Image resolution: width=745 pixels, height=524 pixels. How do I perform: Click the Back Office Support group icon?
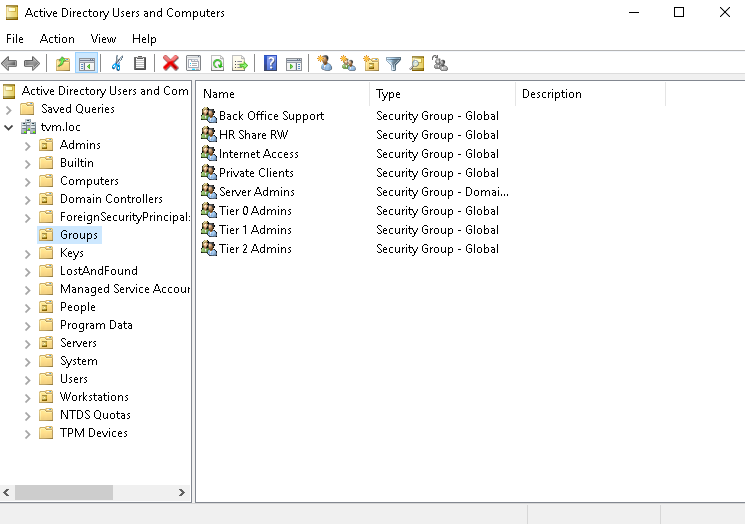[209, 115]
